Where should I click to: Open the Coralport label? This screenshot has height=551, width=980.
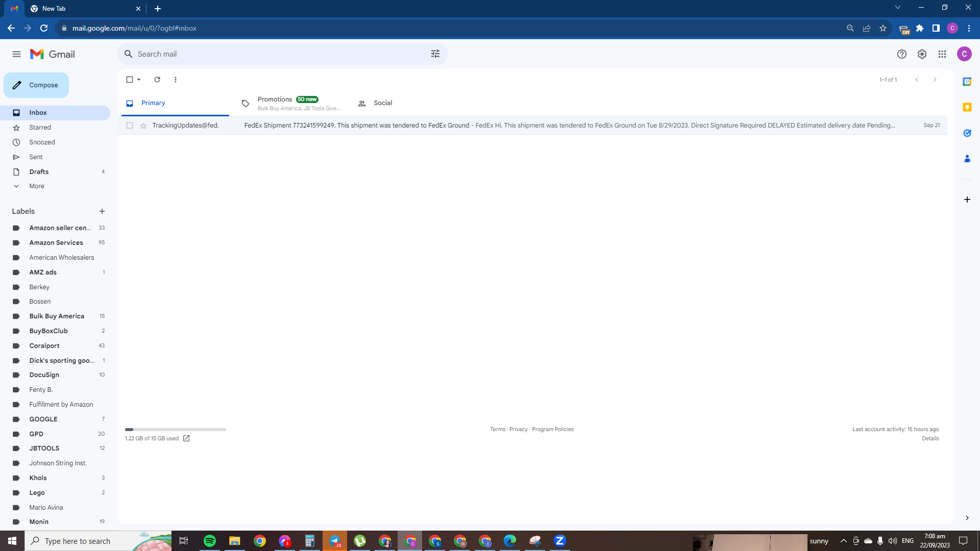click(x=55, y=346)
